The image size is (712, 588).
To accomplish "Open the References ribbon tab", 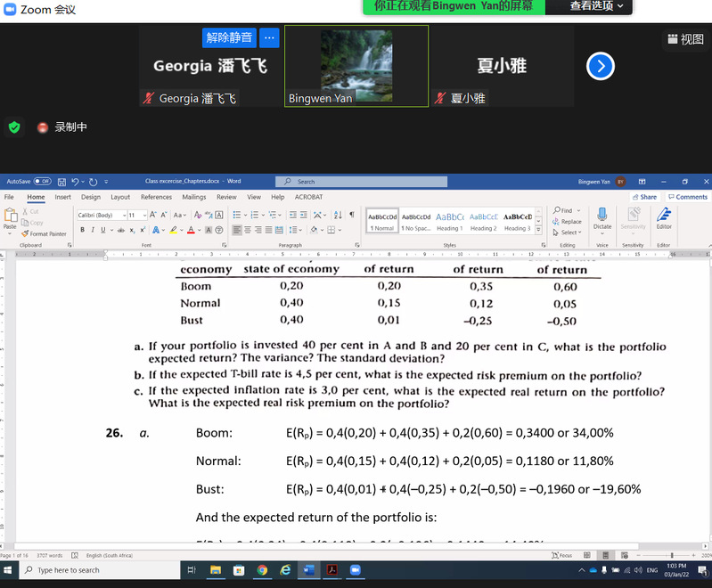I will (x=156, y=197).
